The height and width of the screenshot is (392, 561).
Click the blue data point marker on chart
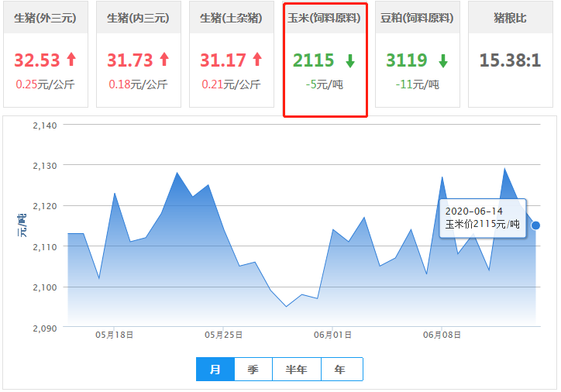(x=535, y=225)
